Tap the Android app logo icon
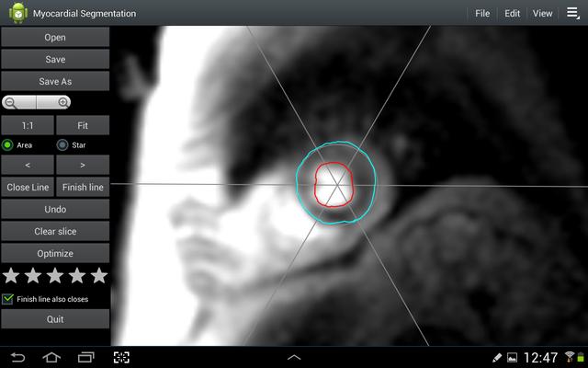The height and width of the screenshot is (368, 588). coord(18,13)
